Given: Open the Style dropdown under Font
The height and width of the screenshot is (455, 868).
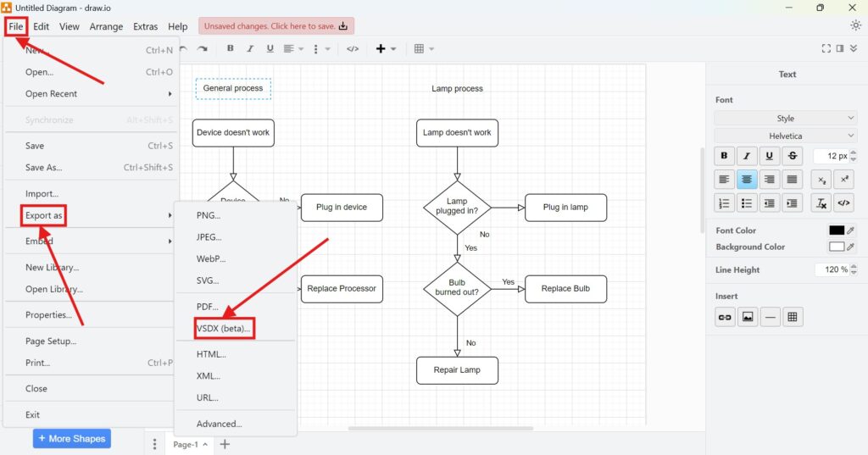Looking at the screenshot, I should click(786, 119).
